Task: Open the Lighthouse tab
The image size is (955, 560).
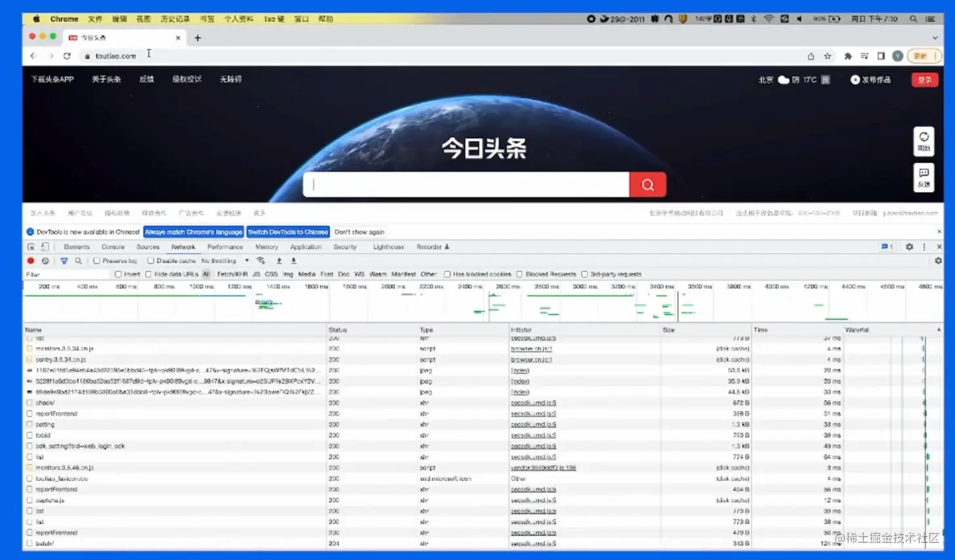Action: point(389,247)
